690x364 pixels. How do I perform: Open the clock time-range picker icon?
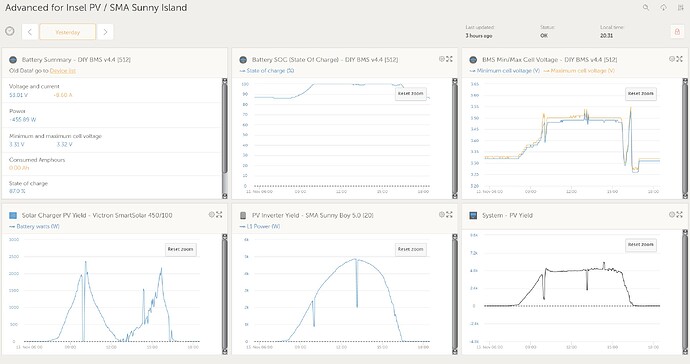pyautogui.click(x=10, y=31)
